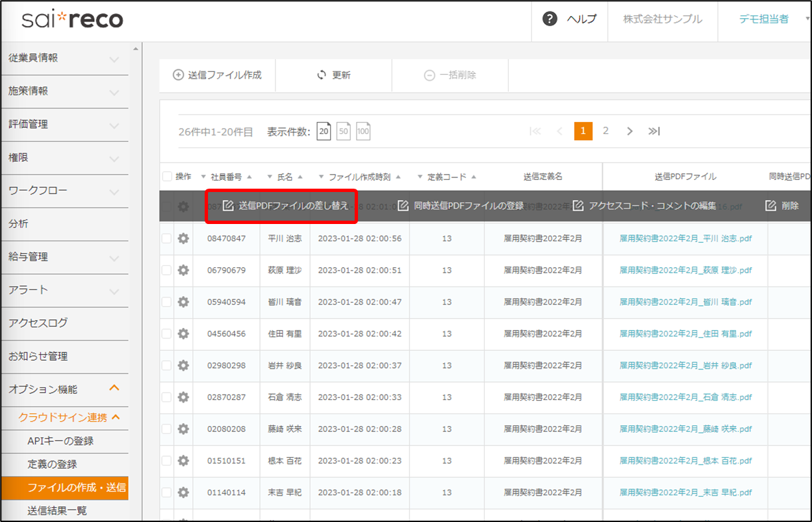812x522 pixels.
Task: Click the 送信ファイル作成 button
Action: coord(217,75)
